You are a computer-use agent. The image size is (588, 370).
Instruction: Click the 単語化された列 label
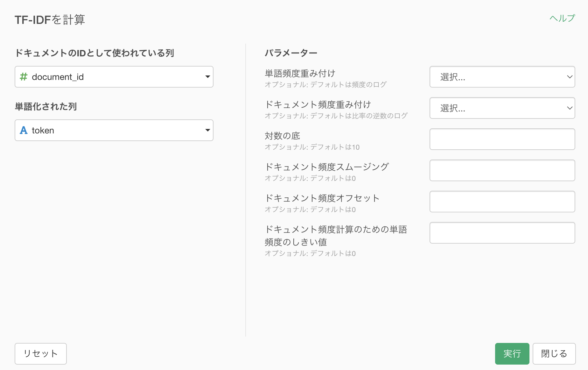coord(46,106)
